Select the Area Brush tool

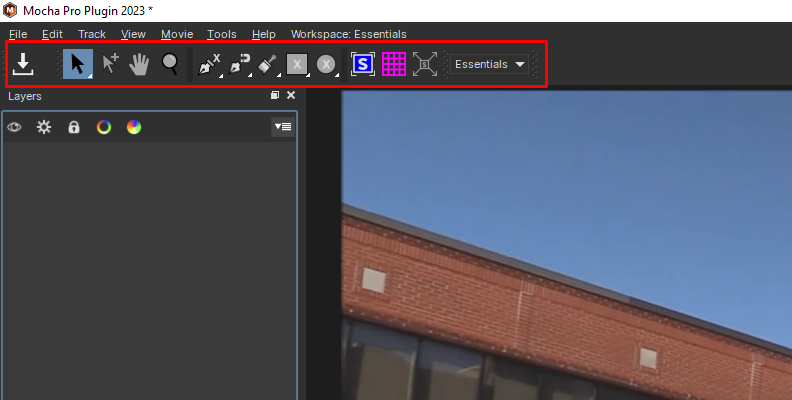[x=268, y=65]
